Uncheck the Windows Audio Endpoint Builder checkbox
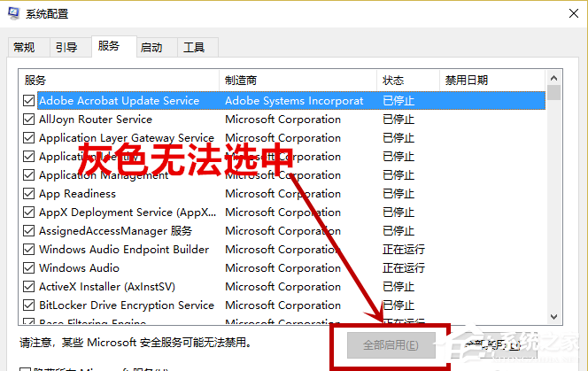Image resolution: width=588 pixels, height=371 pixels. click(x=29, y=250)
